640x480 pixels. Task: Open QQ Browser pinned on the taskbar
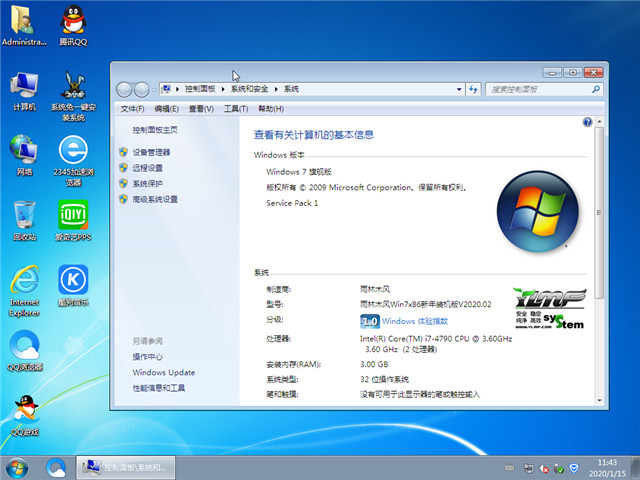[x=56, y=468]
